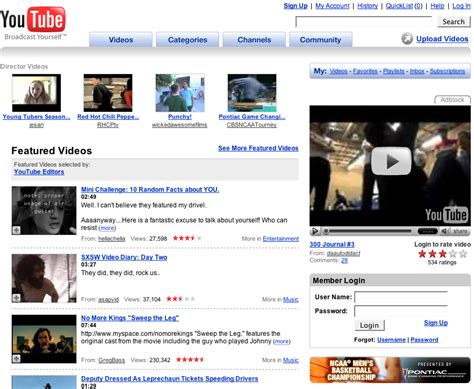This screenshot has height=389, width=474.
Task: Open the Red Hot Chili Peppers thumbnail
Action: pos(108,93)
